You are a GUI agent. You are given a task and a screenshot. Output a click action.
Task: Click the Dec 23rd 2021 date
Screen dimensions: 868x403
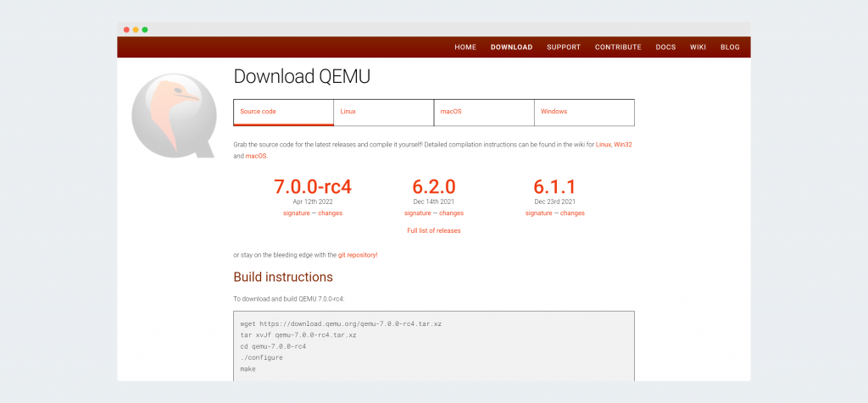coord(554,201)
